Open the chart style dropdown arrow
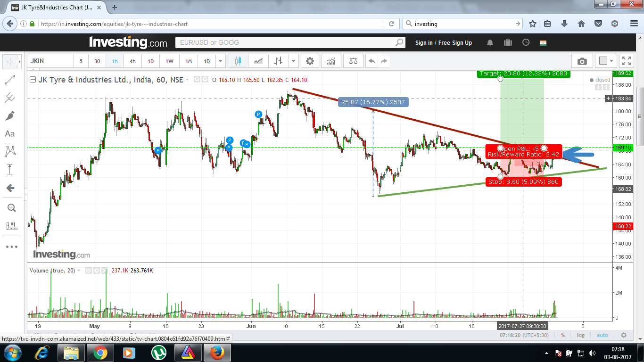The image size is (644, 362). (x=294, y=61)
